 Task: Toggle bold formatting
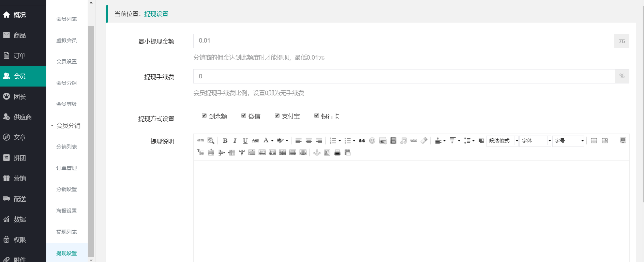point(225,140)
